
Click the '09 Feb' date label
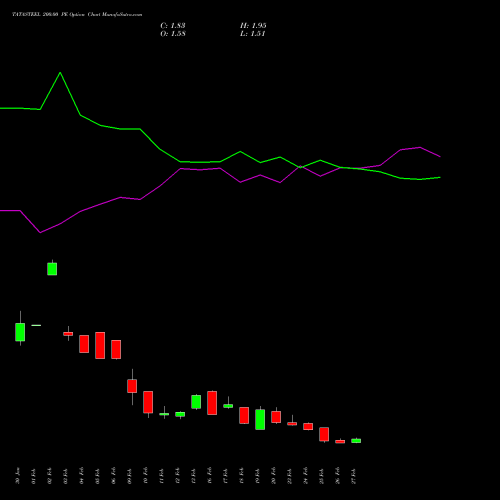(130, 476)
